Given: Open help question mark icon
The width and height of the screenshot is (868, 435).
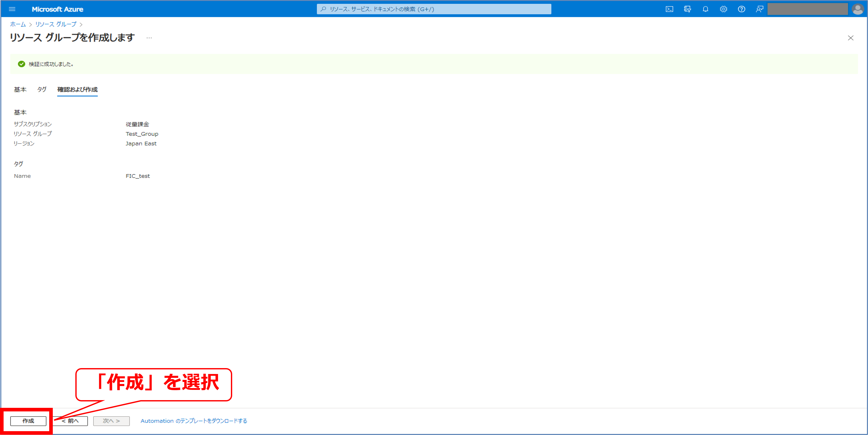Looking at the screenshot, I should tap(741, 9).
